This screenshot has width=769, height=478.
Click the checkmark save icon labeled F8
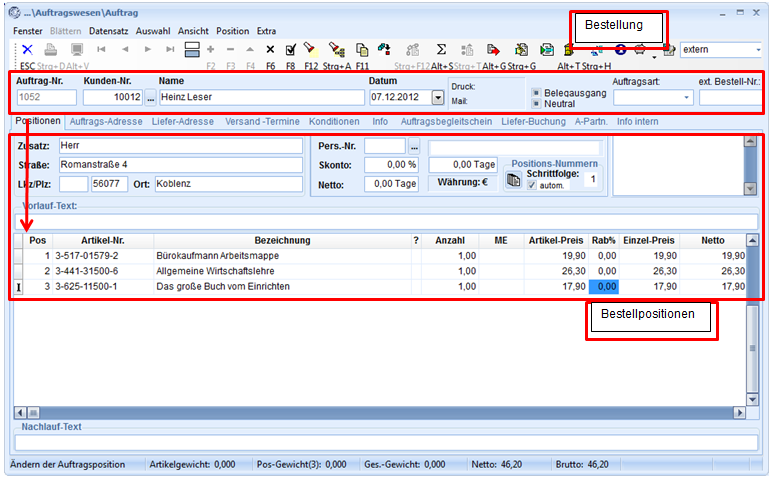pyautogui.click(x=290, y=50)
